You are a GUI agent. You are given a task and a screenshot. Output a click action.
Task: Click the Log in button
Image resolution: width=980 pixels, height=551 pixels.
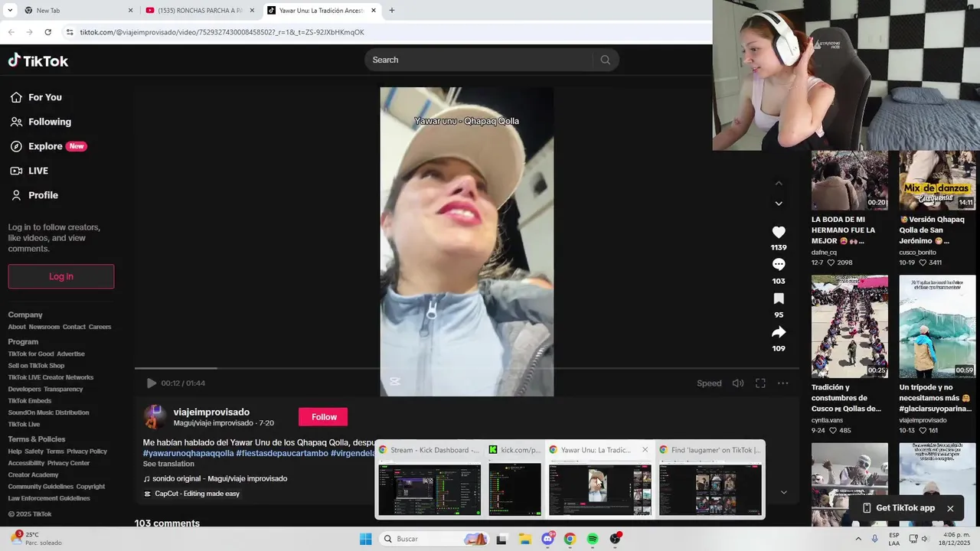point(61,276)
